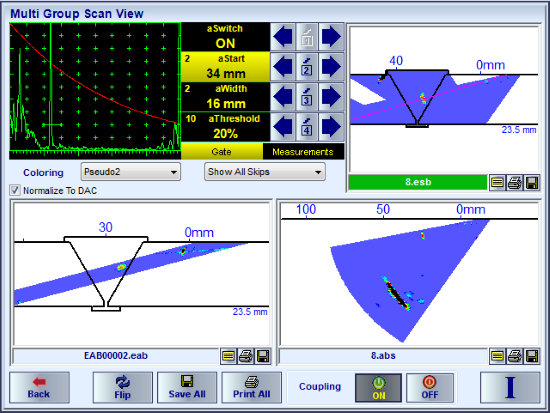This screenshot has width=550, height=413.
Task: Expand the Show All Skips dropdown
Action: click(265, 172)
